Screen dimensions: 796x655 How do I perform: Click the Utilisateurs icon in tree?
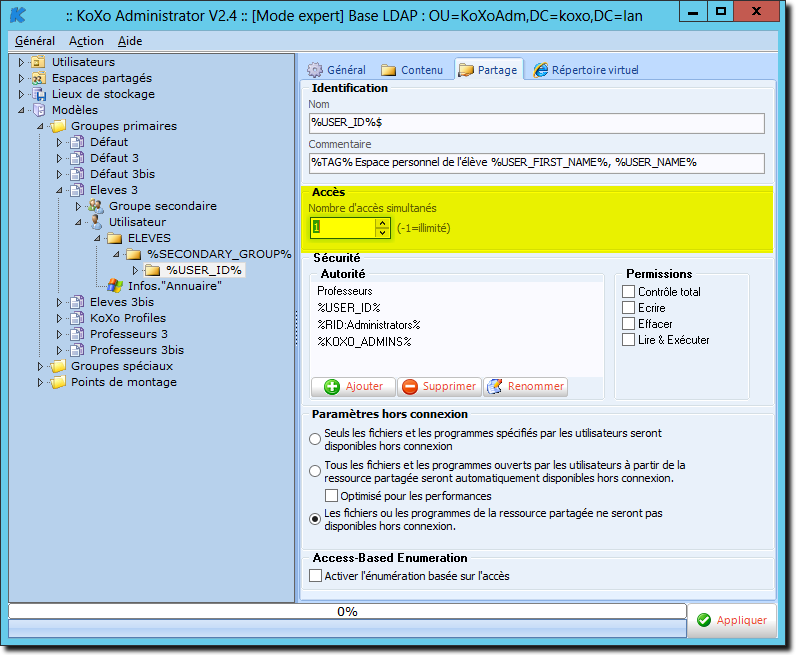pyautogui.click(x=39, y=62)
